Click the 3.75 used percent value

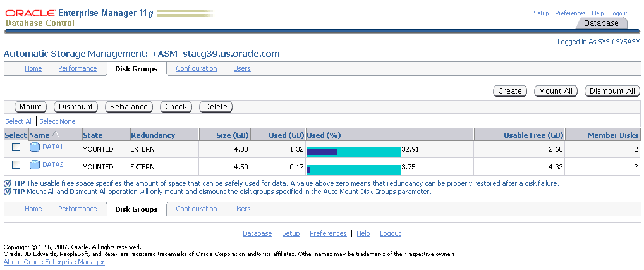tap(409, 168)
